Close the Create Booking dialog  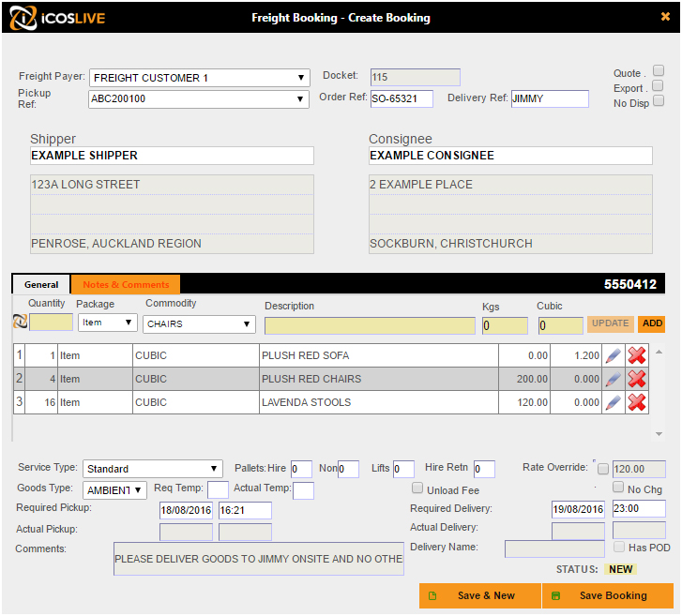(665, 17)
